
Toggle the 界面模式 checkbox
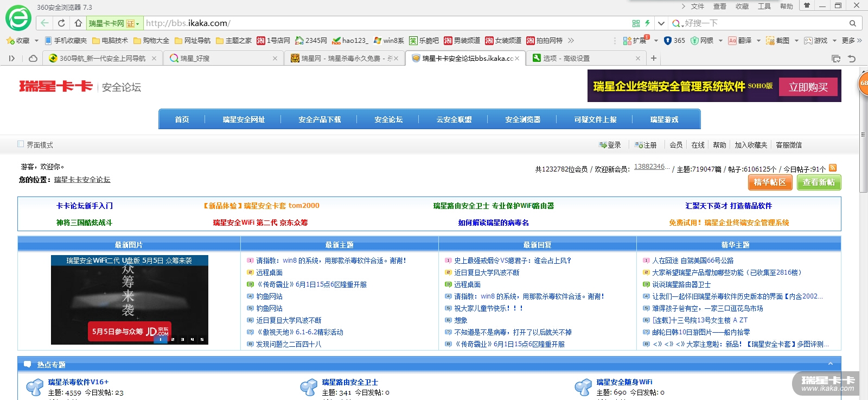click(x=21, y=144)
